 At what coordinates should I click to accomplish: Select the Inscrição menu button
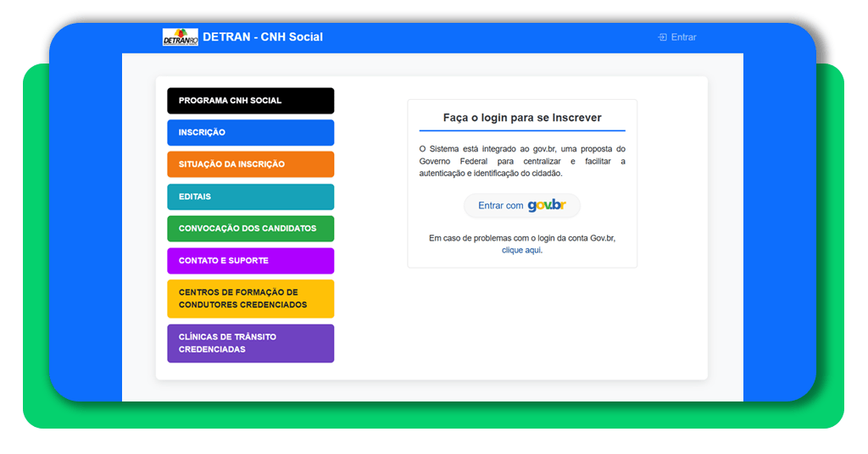point(251,133)
